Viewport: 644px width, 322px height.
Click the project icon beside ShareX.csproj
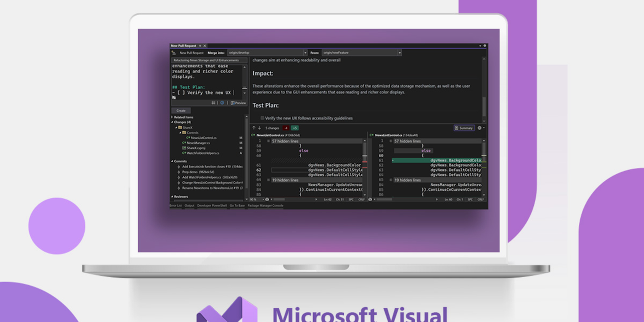pos(184,148)
